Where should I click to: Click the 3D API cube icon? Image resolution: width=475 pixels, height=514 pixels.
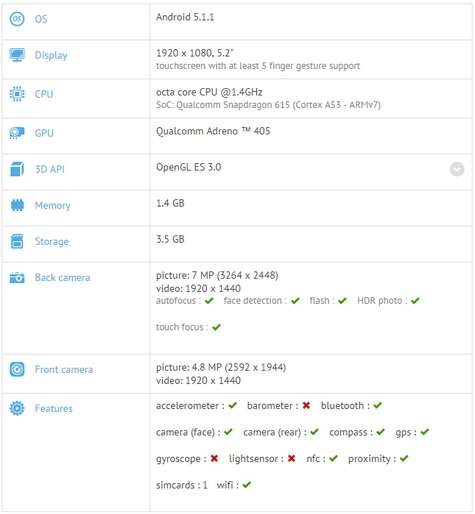(17, 169)
